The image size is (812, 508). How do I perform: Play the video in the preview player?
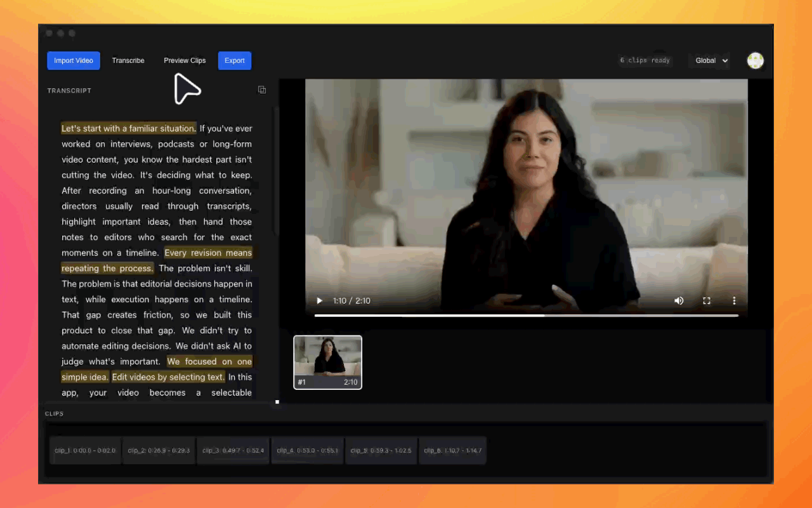pyautogui.click(x=319, y=301)
